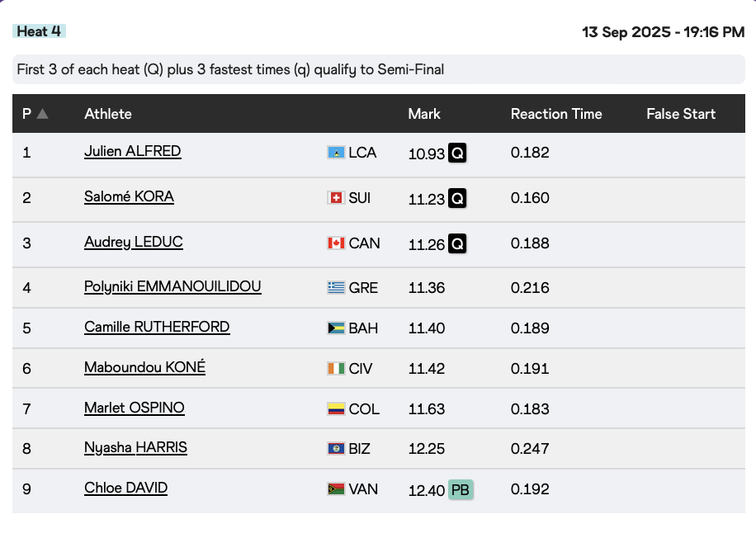Open Chloe DAVID athlete profile
This screenshot has height=538, width=756.
125,488
